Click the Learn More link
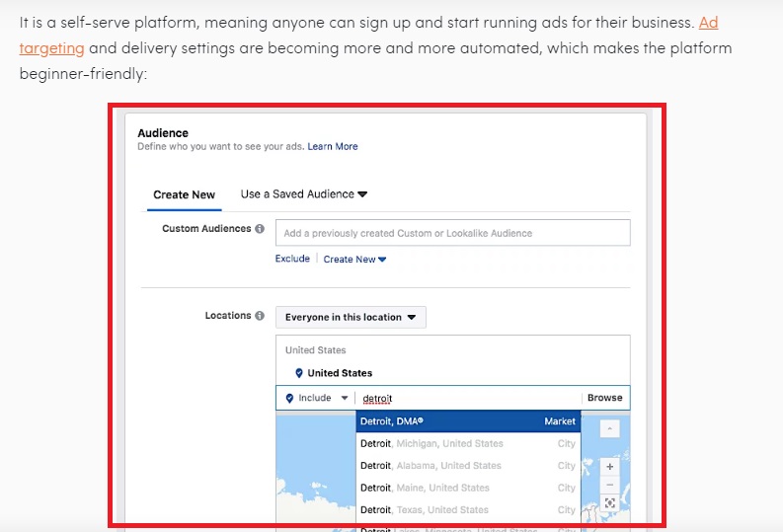 tap(332, 147)
